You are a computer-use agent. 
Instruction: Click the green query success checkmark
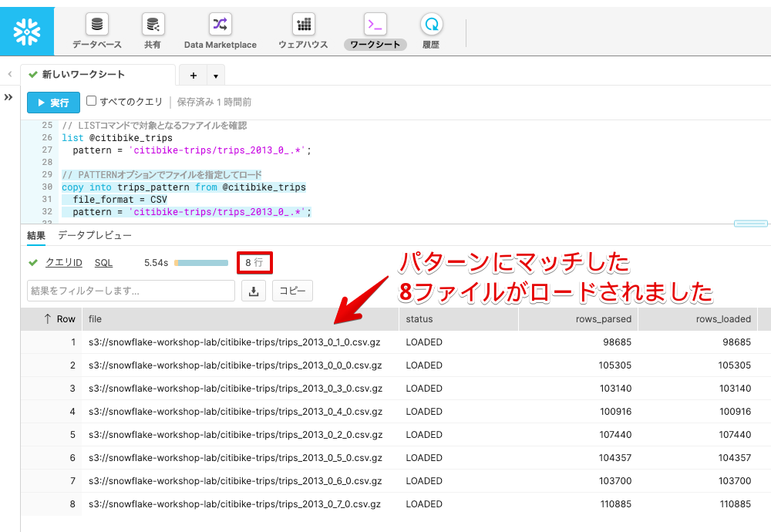click(33, 263)
